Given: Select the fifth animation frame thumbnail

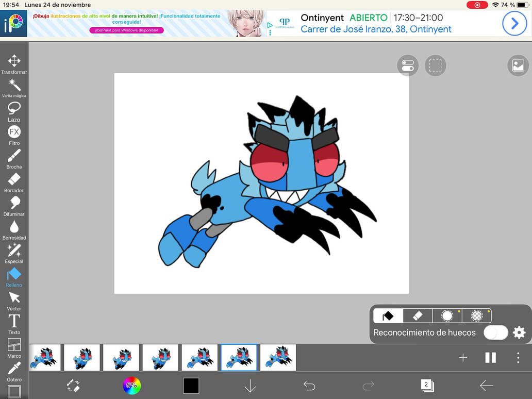Looking at the screenshot, I should click(200, 358).
